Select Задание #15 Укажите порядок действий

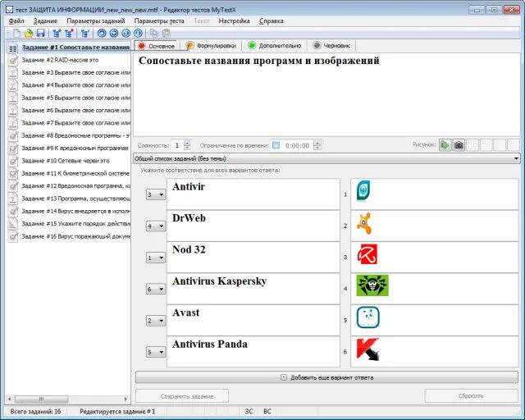tap(68, 224)
